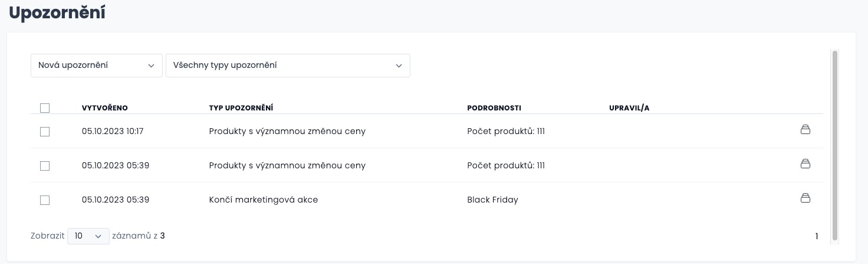Open first Produkty s významnou změnou ceny alert

(287, 131)
